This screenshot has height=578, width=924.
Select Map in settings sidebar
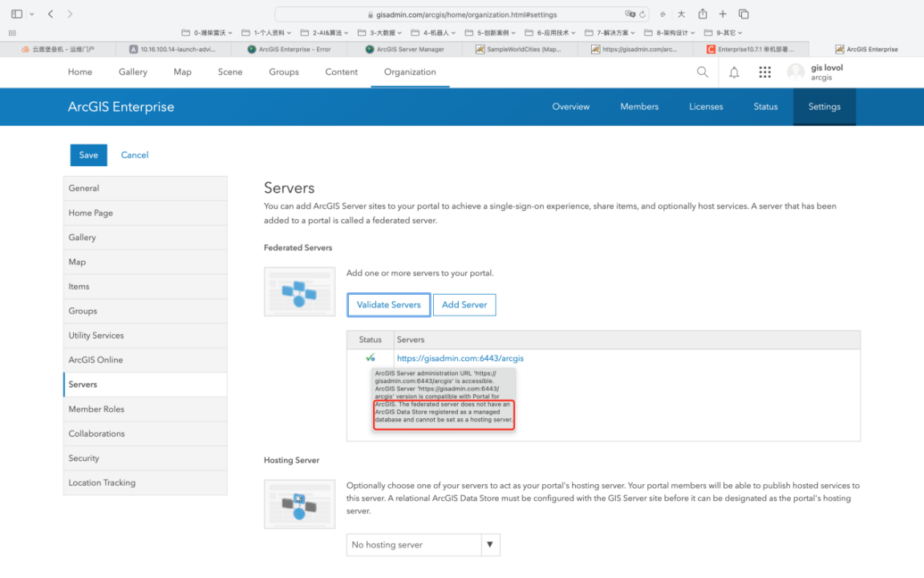(x=145, y=262)
